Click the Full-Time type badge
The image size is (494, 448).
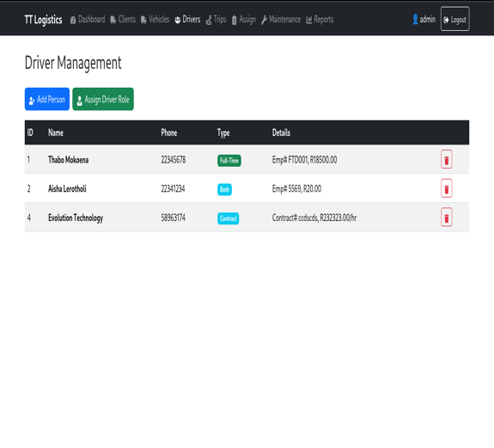click(x=229, y=161)
